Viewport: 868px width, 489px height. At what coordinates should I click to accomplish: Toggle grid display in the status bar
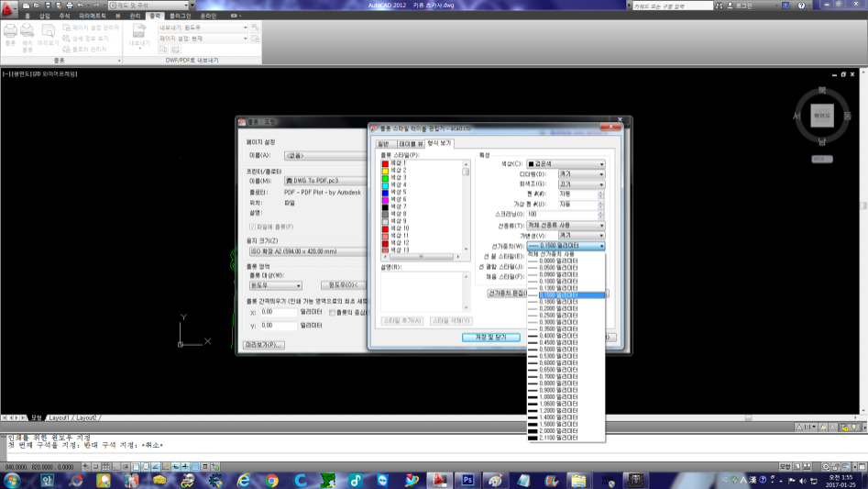point(105,467)
